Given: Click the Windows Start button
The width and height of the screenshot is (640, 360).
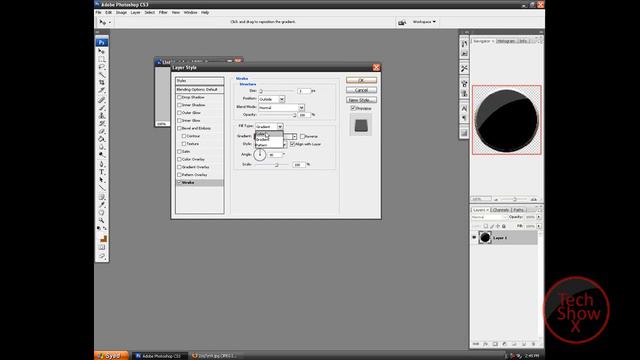Looking at the screenshot, I should [111, 356].
